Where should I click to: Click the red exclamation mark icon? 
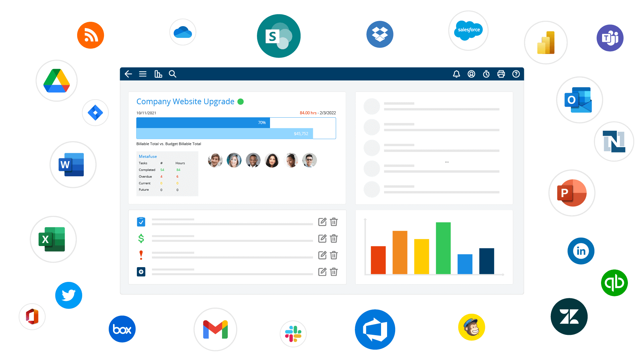[141, 255]
